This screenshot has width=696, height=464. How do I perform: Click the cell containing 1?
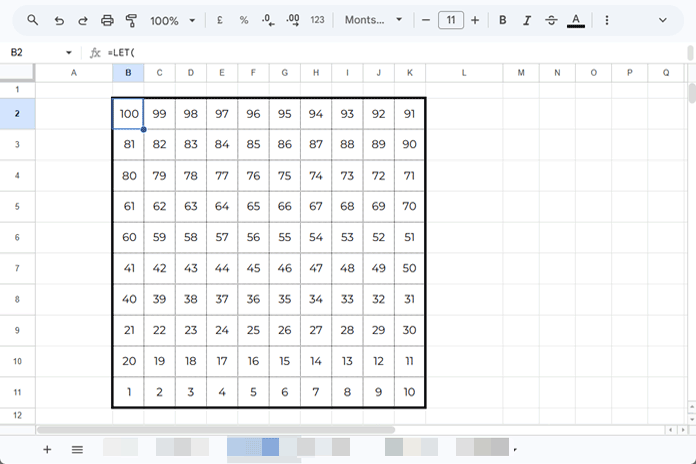(128, 392)
